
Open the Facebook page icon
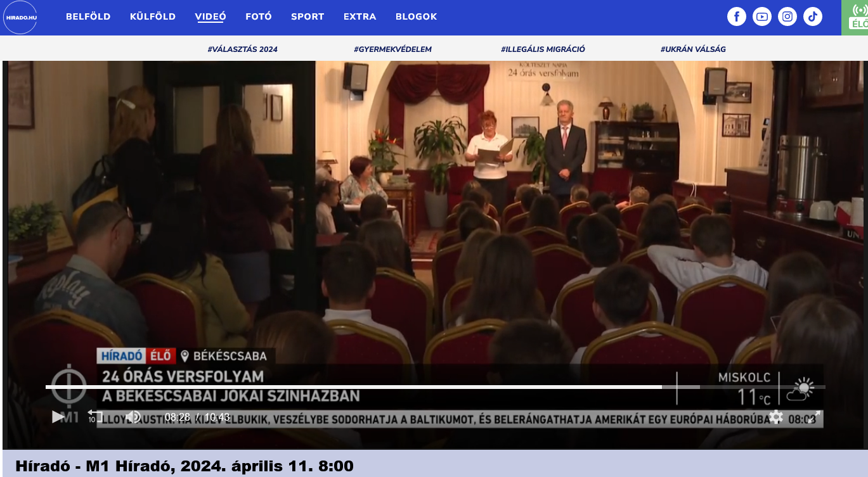point(736,17)
